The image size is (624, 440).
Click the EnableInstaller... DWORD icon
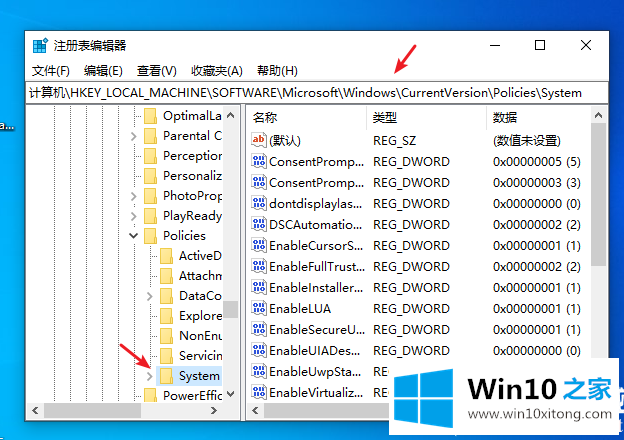click(x=259, y=287)
